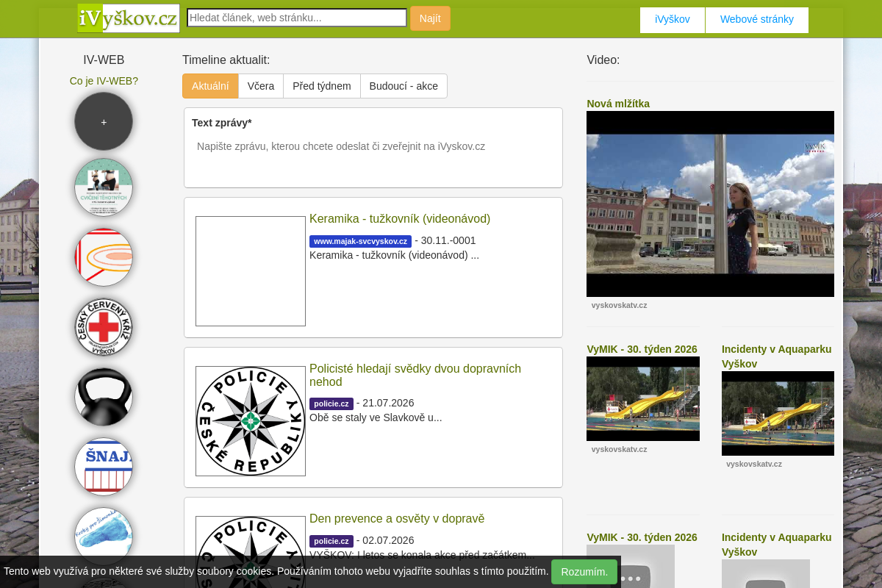Open the Policie České republiky article thumbnail

click(251, 421)
